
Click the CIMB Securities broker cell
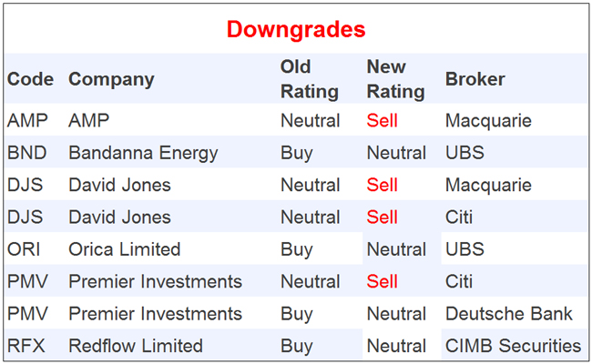pos(513,346)
